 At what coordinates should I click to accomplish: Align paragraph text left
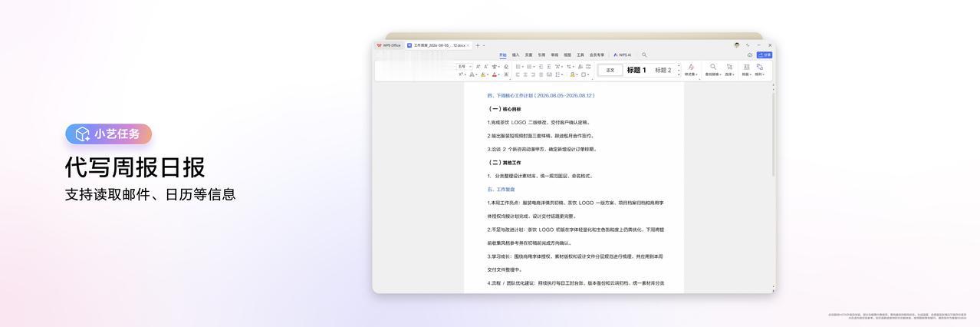point(518,74)
